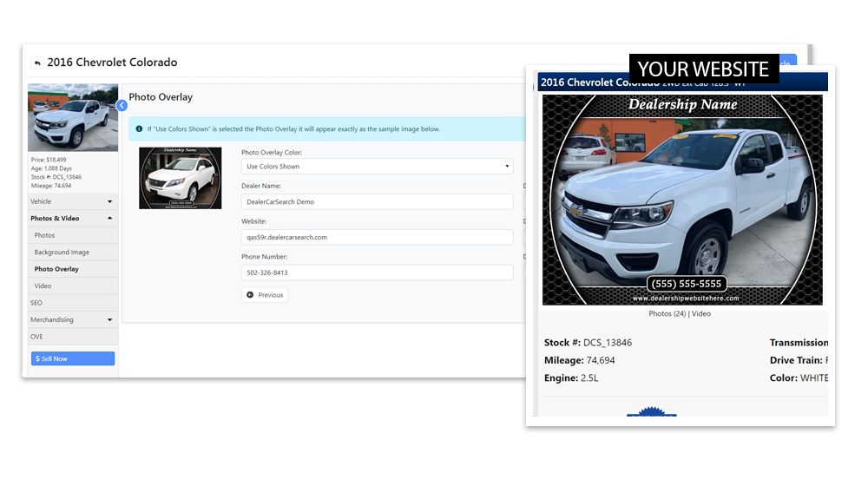Open the Video sidebar item

(43, 286)
